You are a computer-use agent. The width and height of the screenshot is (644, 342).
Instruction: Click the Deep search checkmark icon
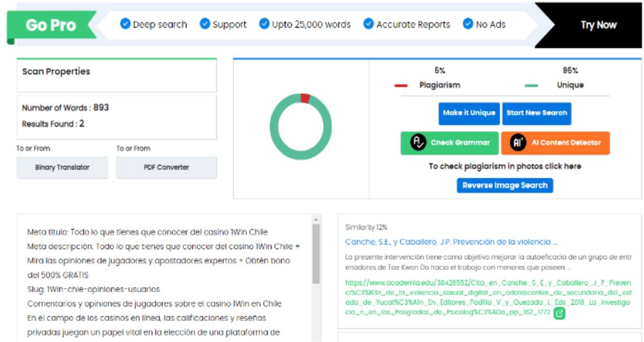pos(125,24)
